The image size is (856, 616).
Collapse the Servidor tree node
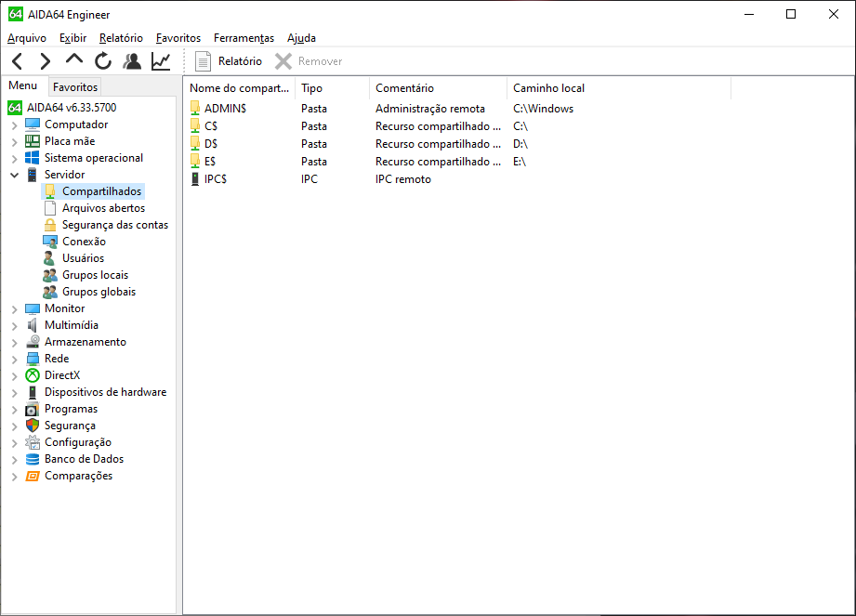[x=14, y=175]
